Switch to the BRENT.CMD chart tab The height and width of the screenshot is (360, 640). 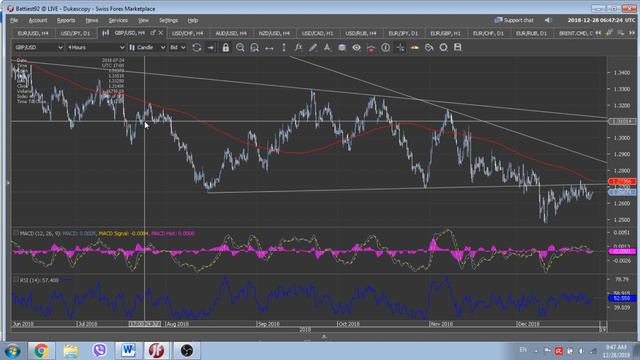[575, 33]
